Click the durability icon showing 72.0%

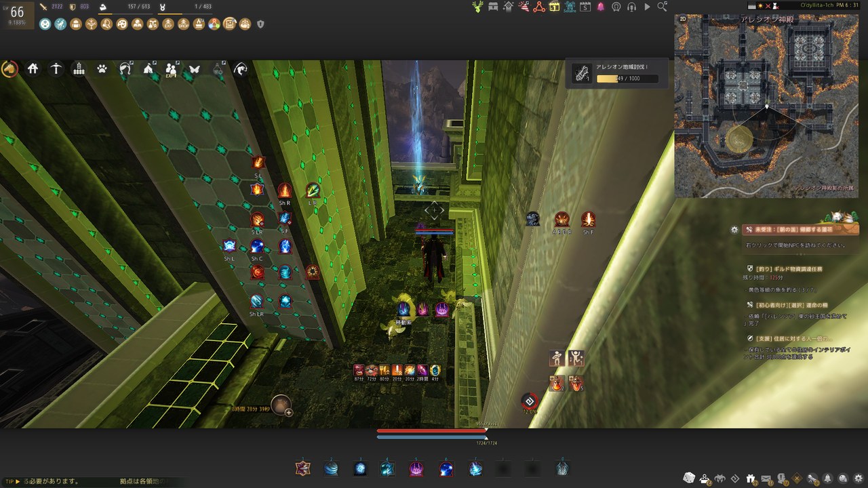[530, 401]
